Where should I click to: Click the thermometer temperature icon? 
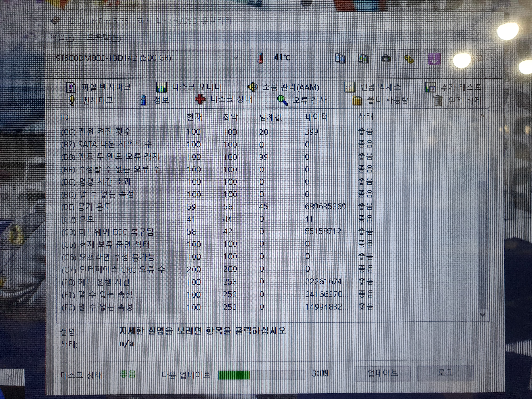pos(260,58)
